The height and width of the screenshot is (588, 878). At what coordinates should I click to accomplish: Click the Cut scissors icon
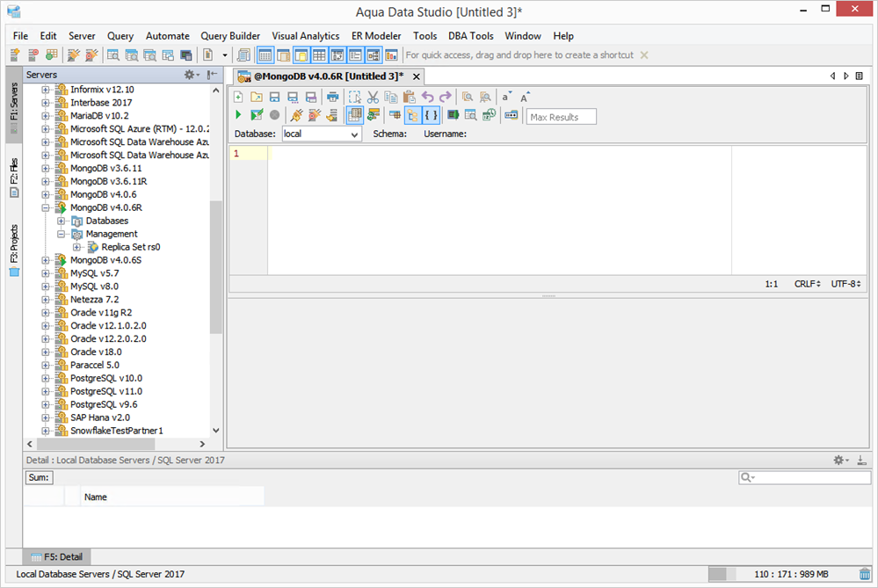pyautogui.click(x=373, y=97)
